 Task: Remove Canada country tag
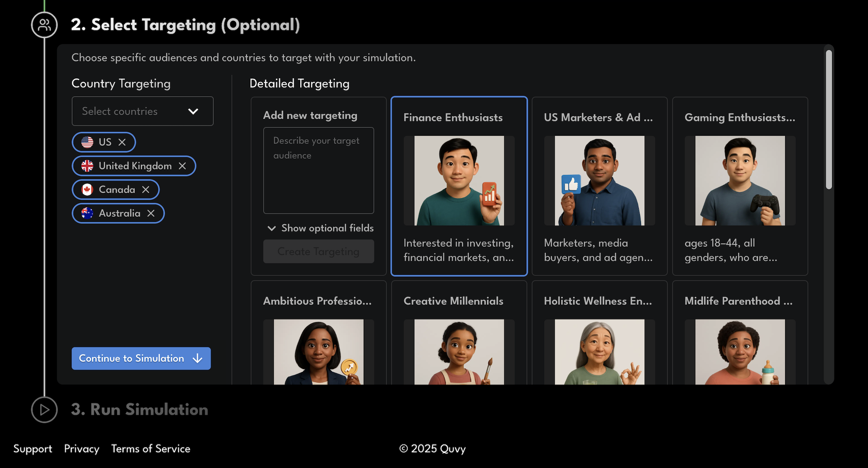146,190
